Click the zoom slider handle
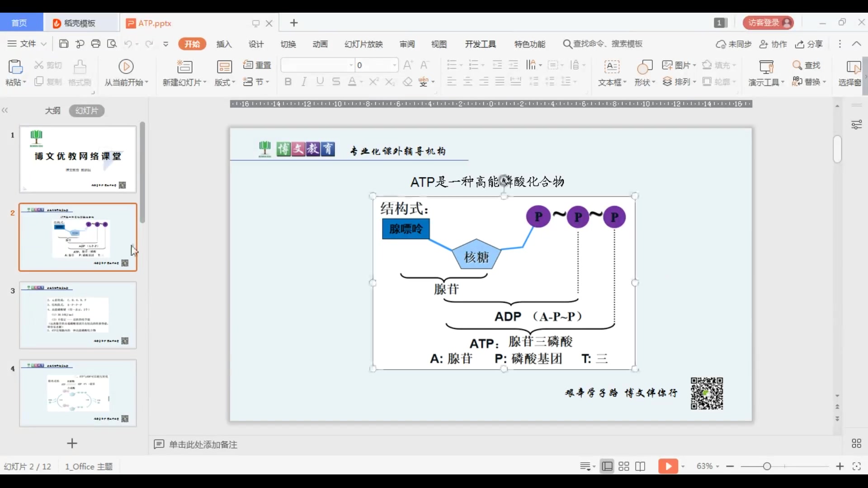Image resolution: width=868 pixels, height=488 pixels. pyautogui.click(x=767, y=466)
